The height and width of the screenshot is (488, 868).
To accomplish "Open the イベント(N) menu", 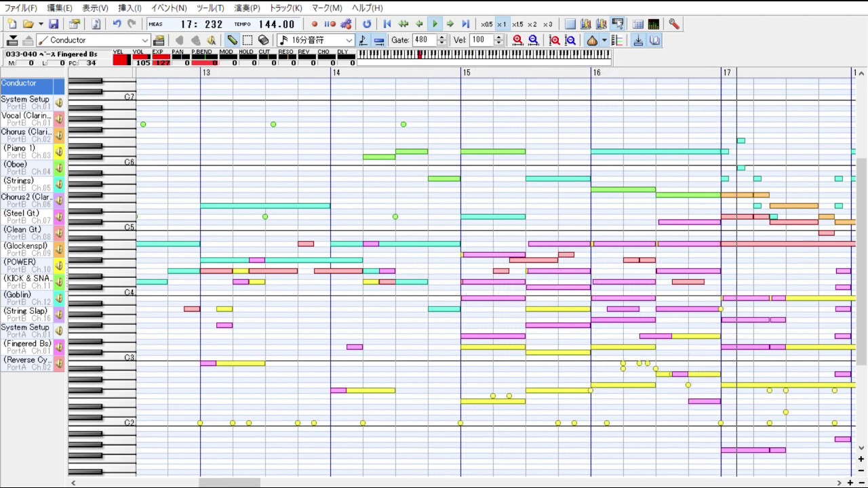I will click(x=169, y=8).
